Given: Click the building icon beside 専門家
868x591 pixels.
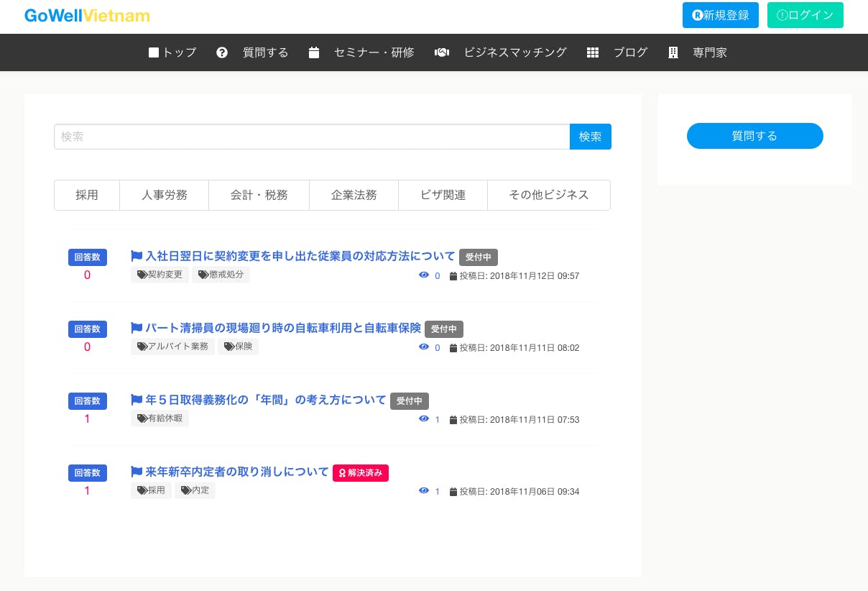Looking at the screenshot, I should click(673, 52).
